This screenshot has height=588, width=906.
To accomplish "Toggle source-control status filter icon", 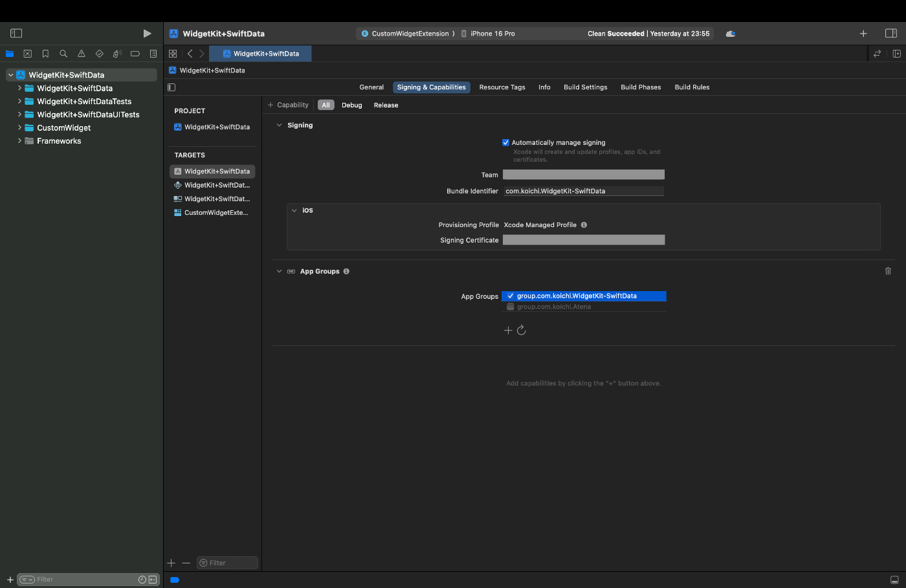I will 153,580.
